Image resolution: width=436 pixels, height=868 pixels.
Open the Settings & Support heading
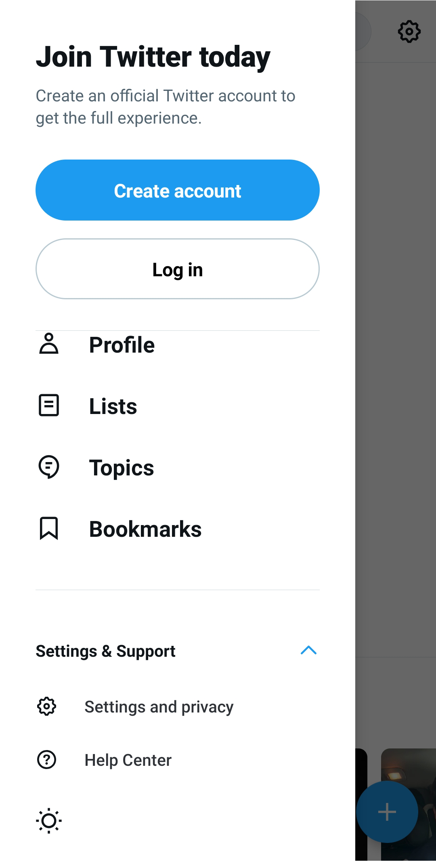pyautogui.click(x=105, y=651)
